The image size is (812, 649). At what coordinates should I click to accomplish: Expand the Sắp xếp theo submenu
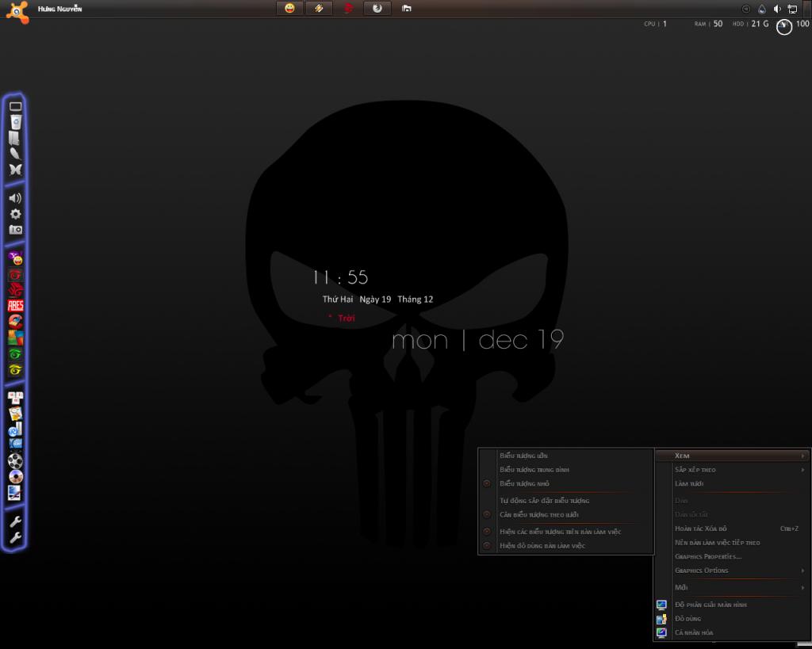(x=732, y=469)
